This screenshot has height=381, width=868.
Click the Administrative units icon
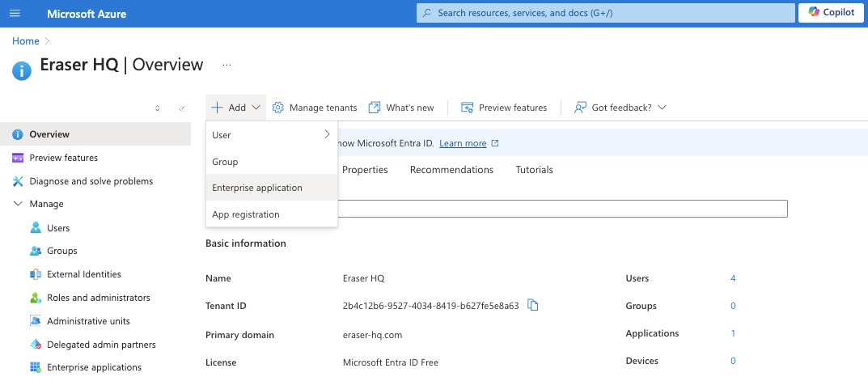[x=36, y=320]
